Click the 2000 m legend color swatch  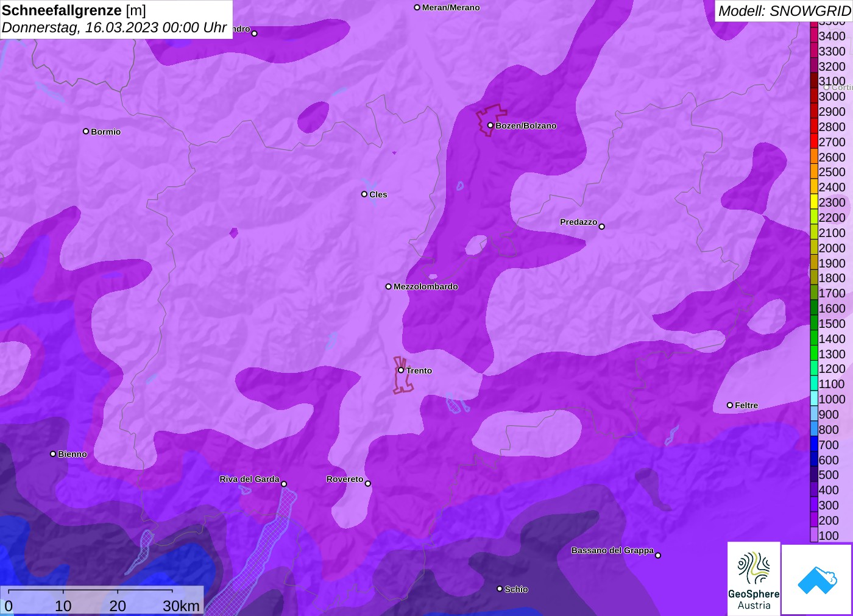coord(814,248)
